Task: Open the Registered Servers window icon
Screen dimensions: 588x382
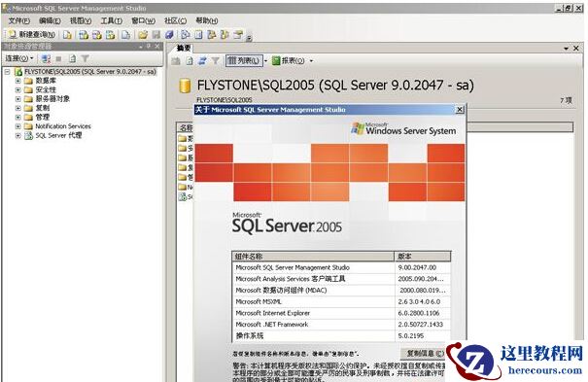Action: click(x=186, y=35)
